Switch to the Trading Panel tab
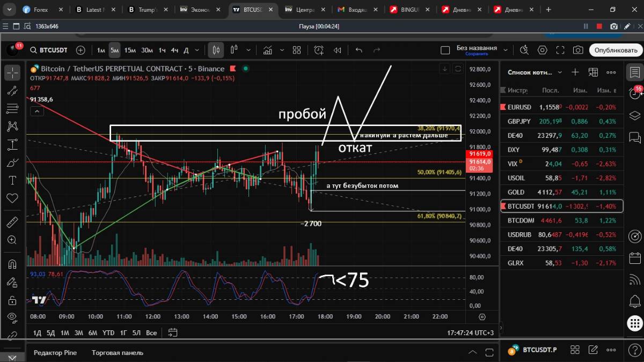 point(118,352)
